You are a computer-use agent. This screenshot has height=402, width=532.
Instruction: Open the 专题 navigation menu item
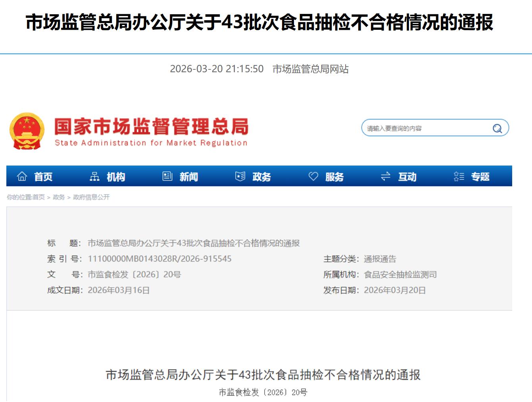pyautogui.click(x=480, y=177)
